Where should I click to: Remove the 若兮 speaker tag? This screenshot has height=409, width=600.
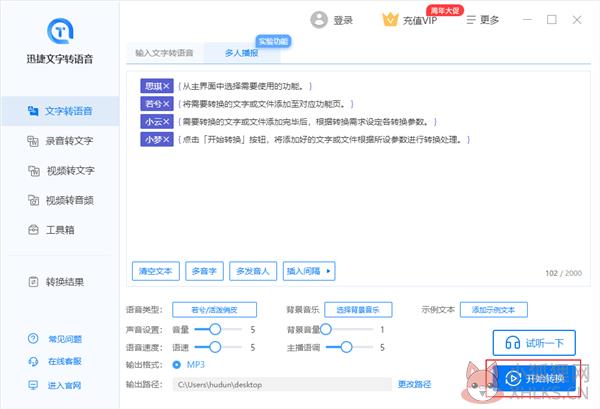point(166,104)
